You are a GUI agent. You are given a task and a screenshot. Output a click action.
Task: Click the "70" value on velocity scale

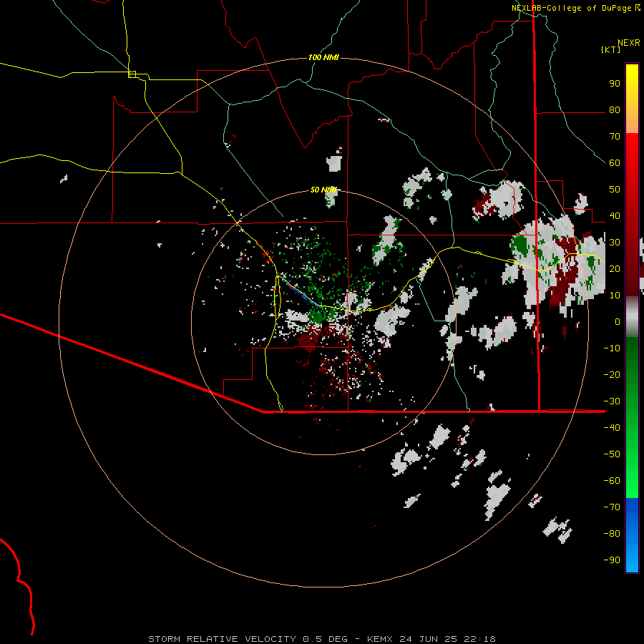(x=615, y=137)
